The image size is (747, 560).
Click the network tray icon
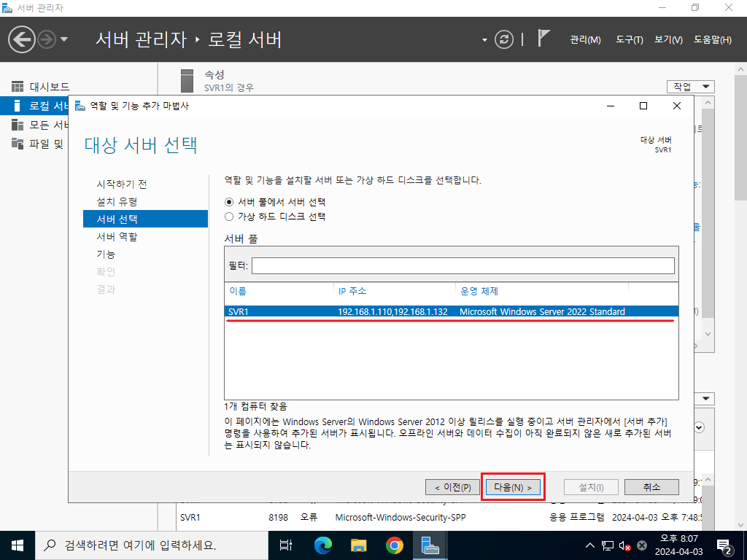(x=607, y=545)
